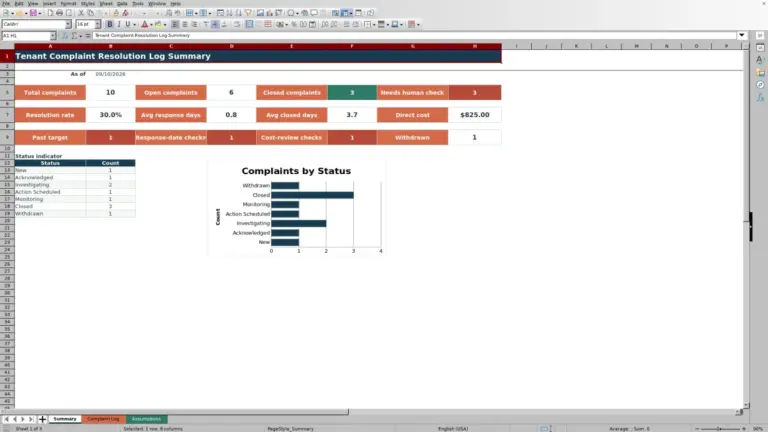Screen dimensions: 768x432
Task: Open the sidebar Styles panel icon
Action: [x=760, y=60]
